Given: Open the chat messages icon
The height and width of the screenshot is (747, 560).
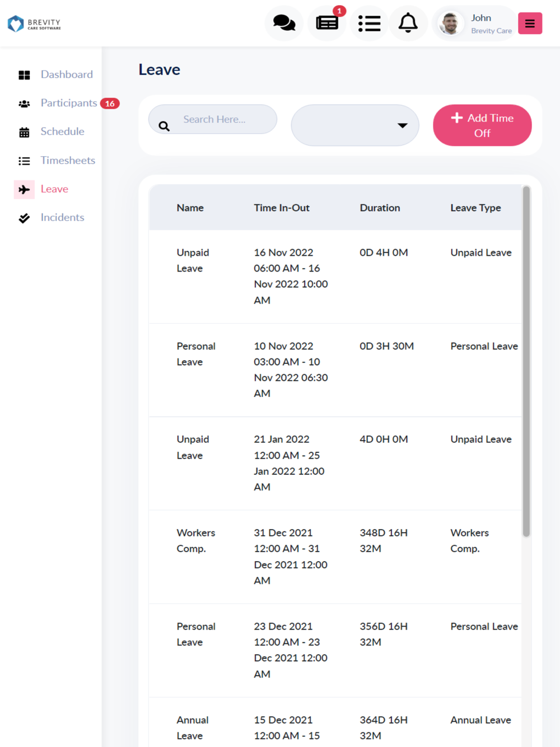Looking at the screenshot, I should pos(284,24).
